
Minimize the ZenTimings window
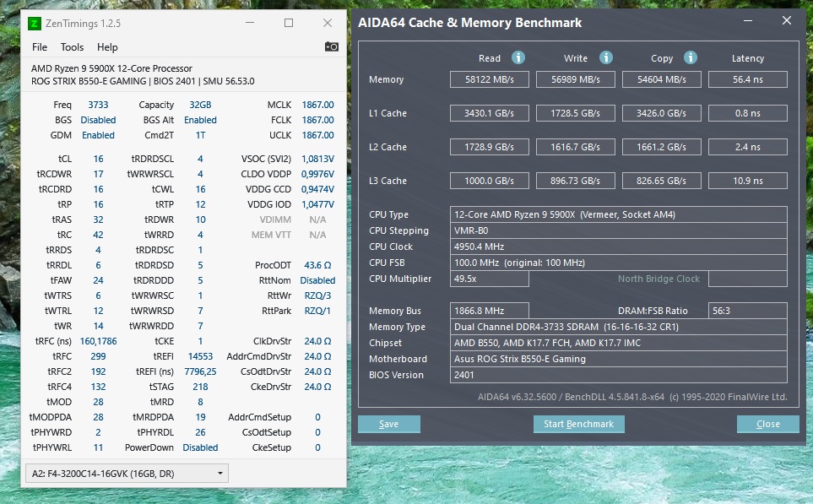250,23
